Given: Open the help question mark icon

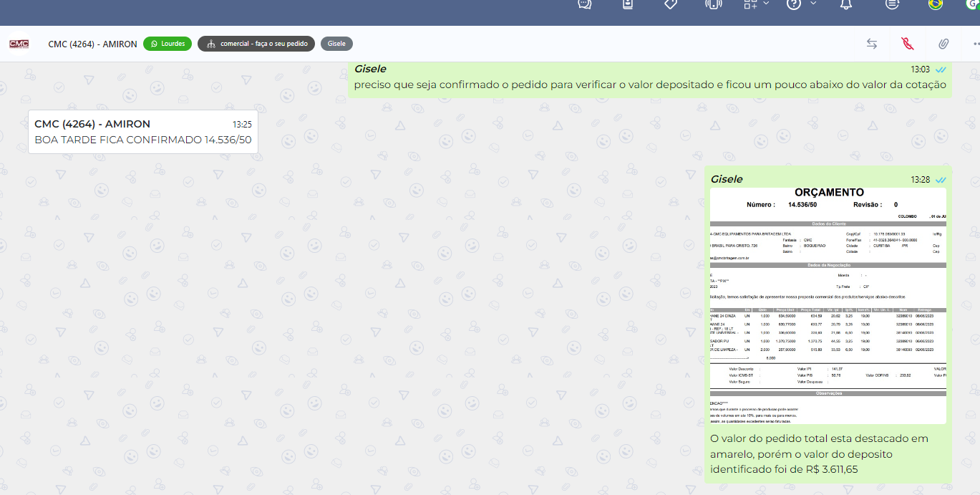Looking at the screenshot, I should tap(793, 4).
